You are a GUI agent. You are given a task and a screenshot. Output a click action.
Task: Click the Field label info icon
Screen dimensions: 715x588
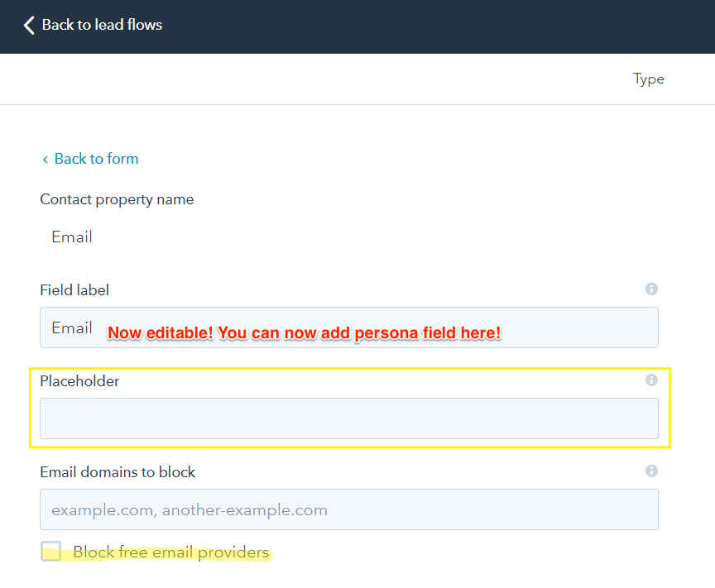pyautogui.click(x=651, y=289)
